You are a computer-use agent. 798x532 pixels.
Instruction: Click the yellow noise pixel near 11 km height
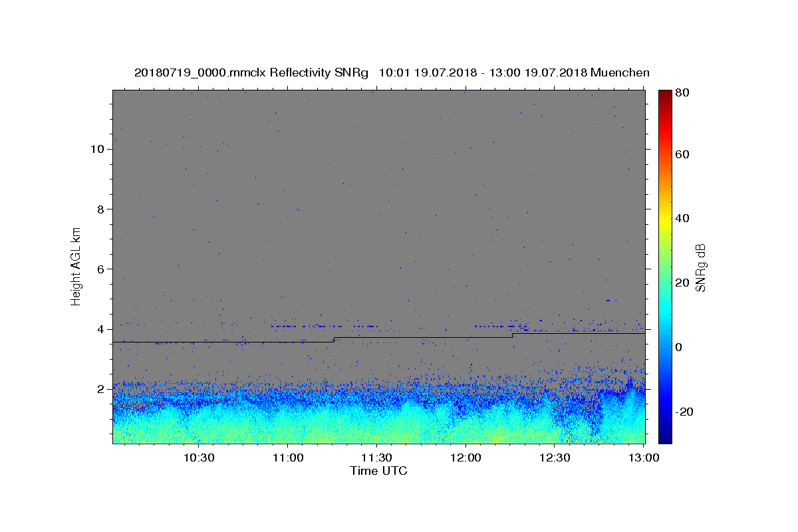[192, 116]
